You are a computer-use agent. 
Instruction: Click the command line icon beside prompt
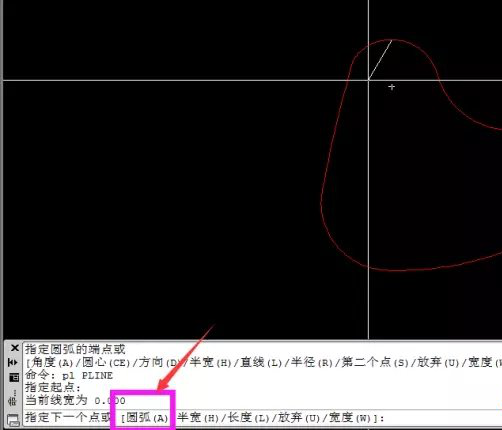point(13,420)
